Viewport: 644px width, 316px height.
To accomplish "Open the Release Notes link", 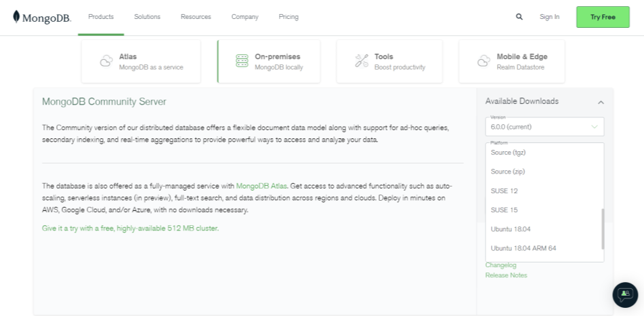I will 506,275.
